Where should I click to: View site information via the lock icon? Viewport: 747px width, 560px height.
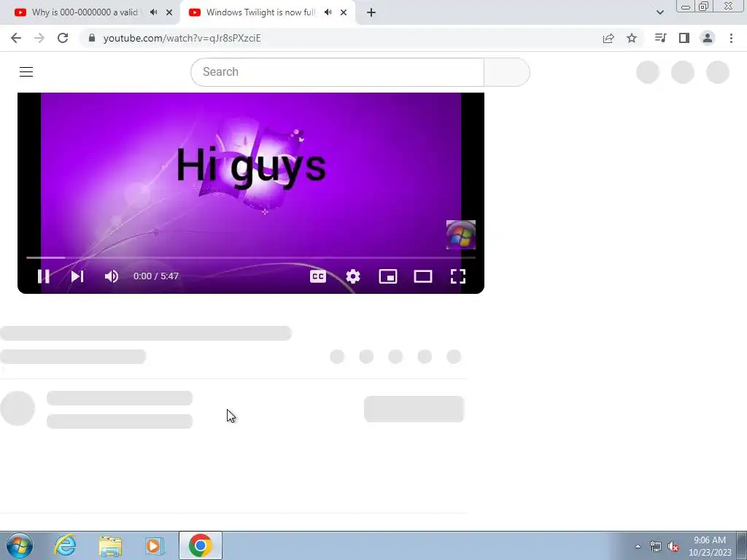coord(92,38)
